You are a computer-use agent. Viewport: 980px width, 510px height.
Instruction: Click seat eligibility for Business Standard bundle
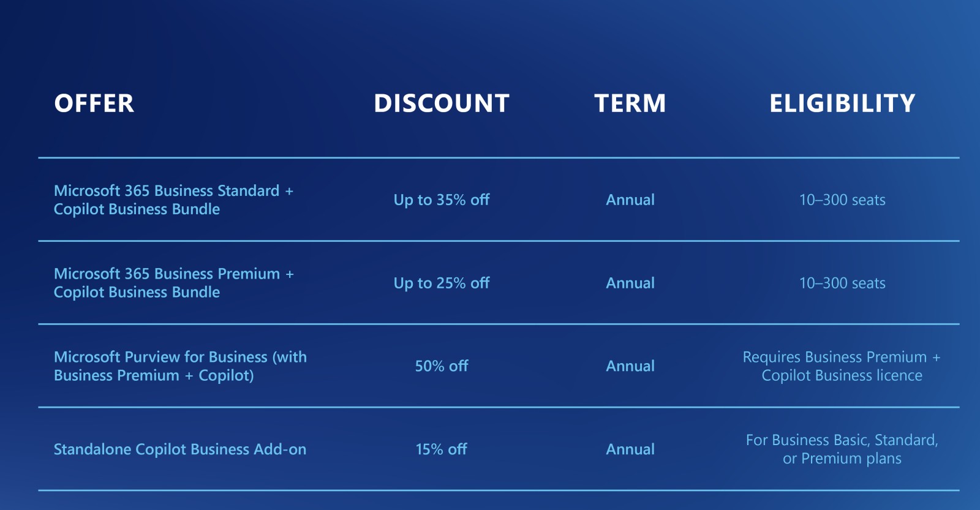pyautogui.click(x=842, y=200)
